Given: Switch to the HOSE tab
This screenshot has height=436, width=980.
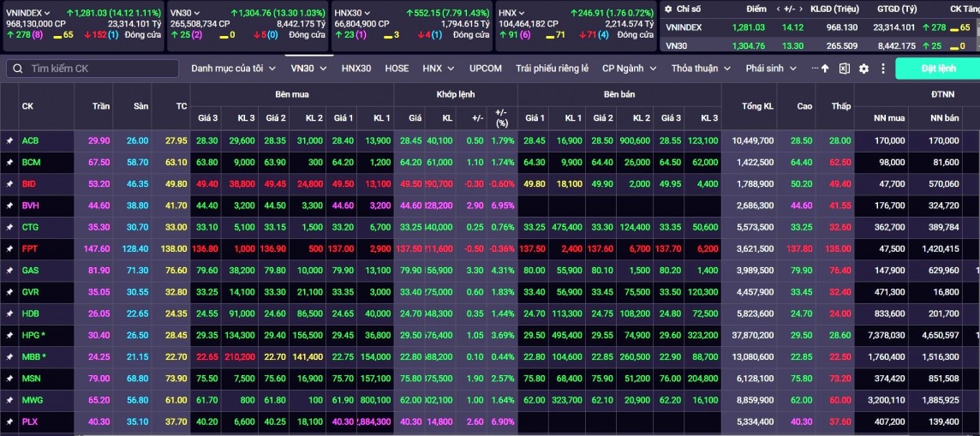Looking at the screenshot, I should click(397, 69).
